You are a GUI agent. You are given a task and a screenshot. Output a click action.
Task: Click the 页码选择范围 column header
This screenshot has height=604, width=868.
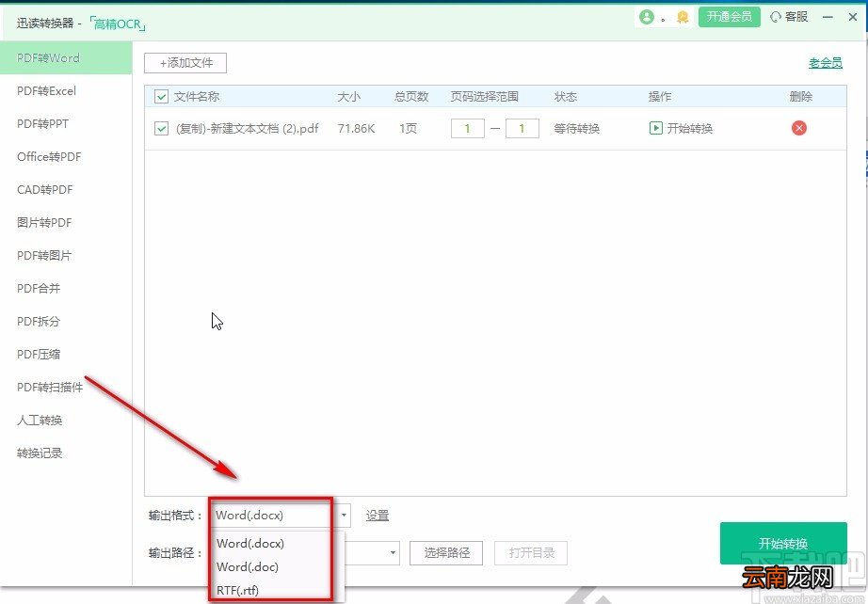pos(485,97)
